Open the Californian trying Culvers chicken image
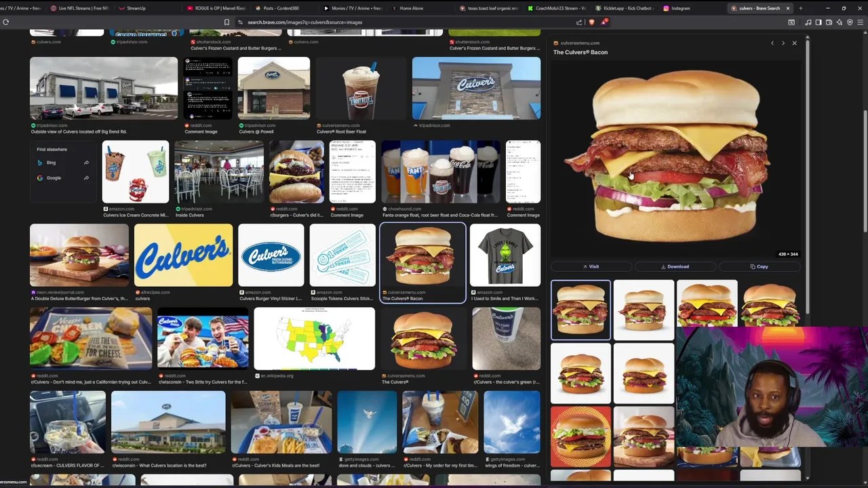Screen dimensions: 868x488 [x=91, y=339]
